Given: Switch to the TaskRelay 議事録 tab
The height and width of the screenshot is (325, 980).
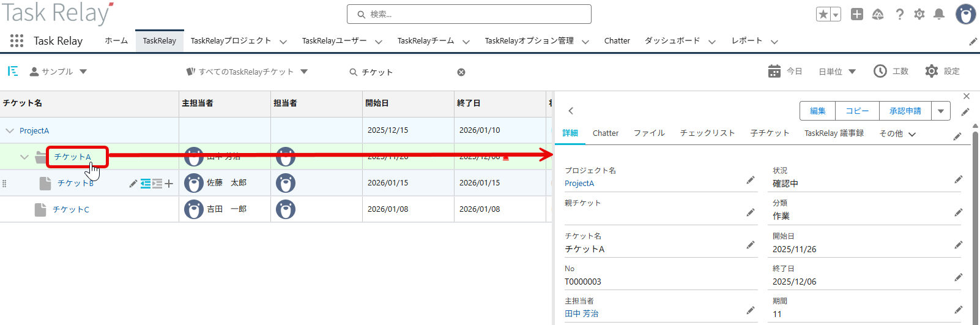Looking at the screenshot, I should (834, 133).
